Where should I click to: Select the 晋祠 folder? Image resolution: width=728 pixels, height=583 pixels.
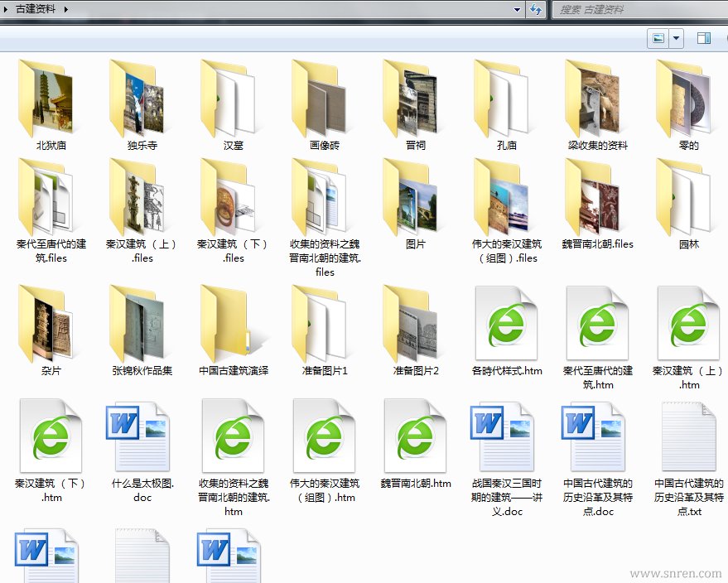click(409, 98)
